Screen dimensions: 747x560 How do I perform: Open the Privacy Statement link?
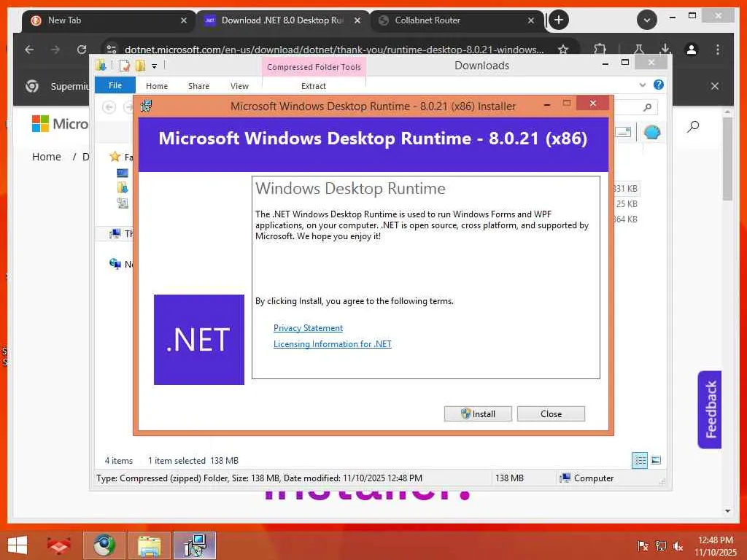308,327
